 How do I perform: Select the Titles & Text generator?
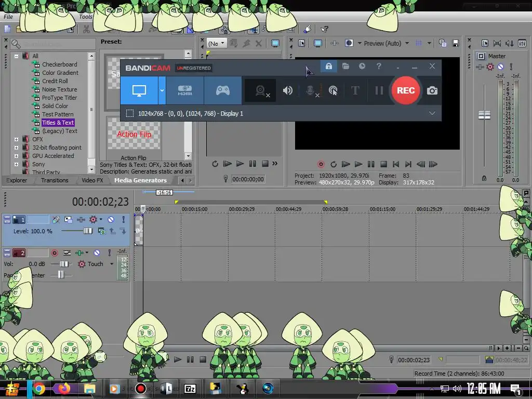(x=58, y=123)
